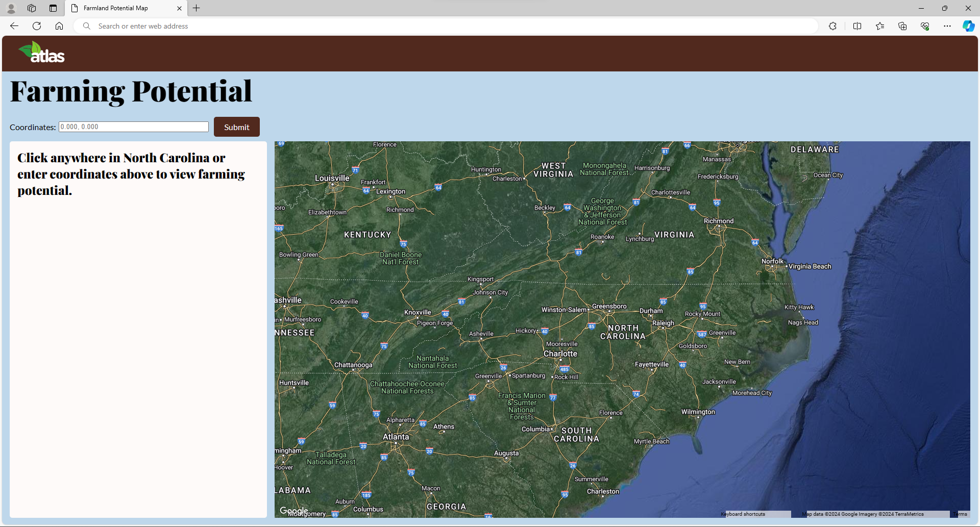Open the map Terms link
The width and height of the screenshot is (980, 527).
pyautogui.click(x=960, y=514)
